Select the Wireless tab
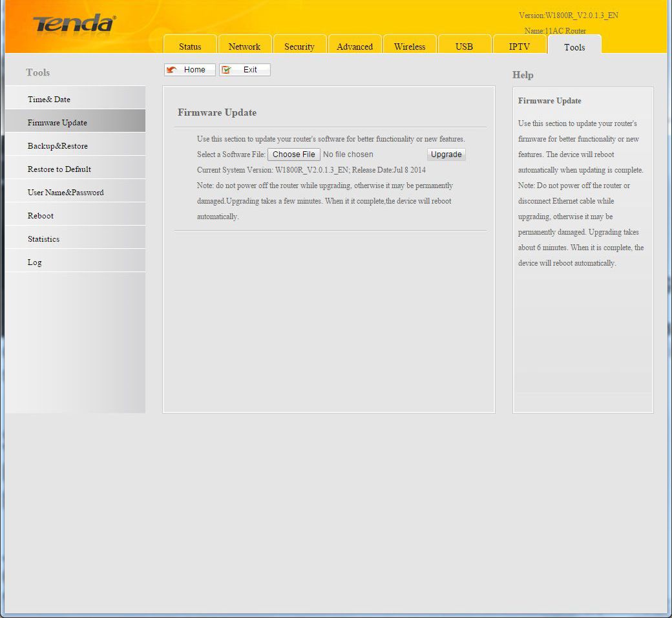This screenshot has height=618, width=672. [x=410, y=46]
